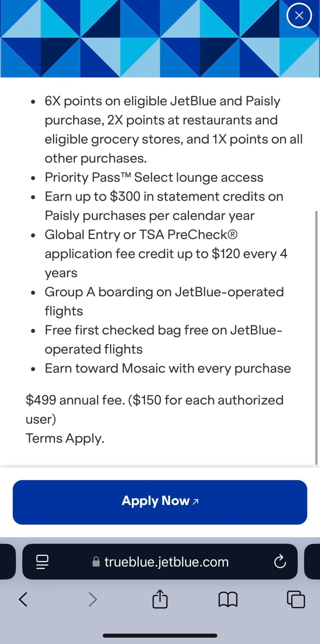Show all open tabs icon
The width and height of the screenshot is (320, 644).
(x=296, y=599)
